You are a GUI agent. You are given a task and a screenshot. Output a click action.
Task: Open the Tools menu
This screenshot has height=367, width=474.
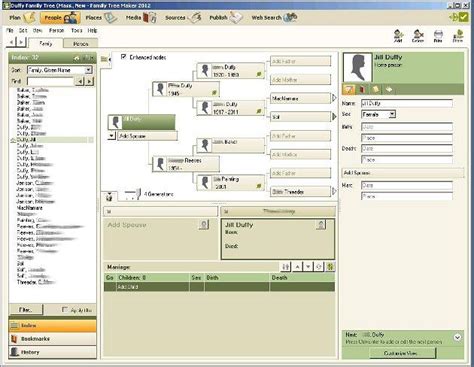pos(76,30)
